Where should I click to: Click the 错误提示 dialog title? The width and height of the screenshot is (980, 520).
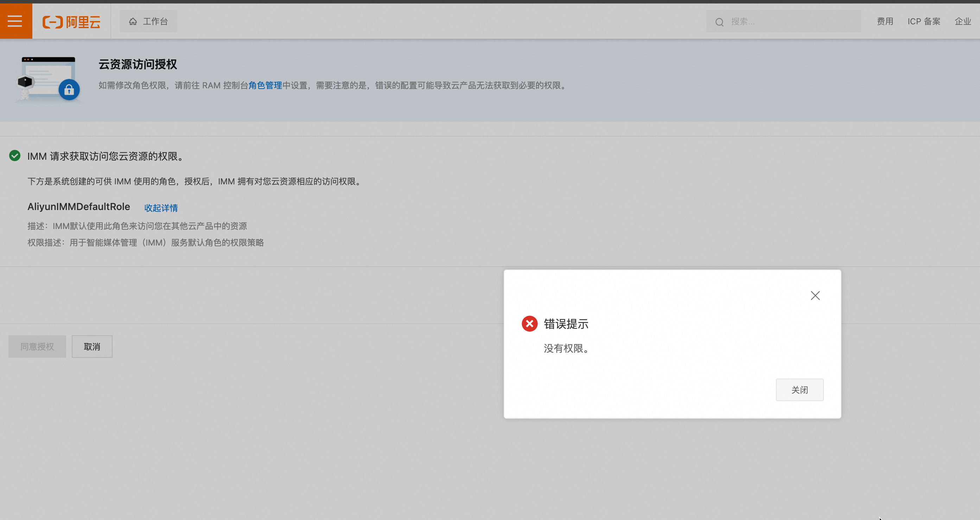[x=566, y=324]
